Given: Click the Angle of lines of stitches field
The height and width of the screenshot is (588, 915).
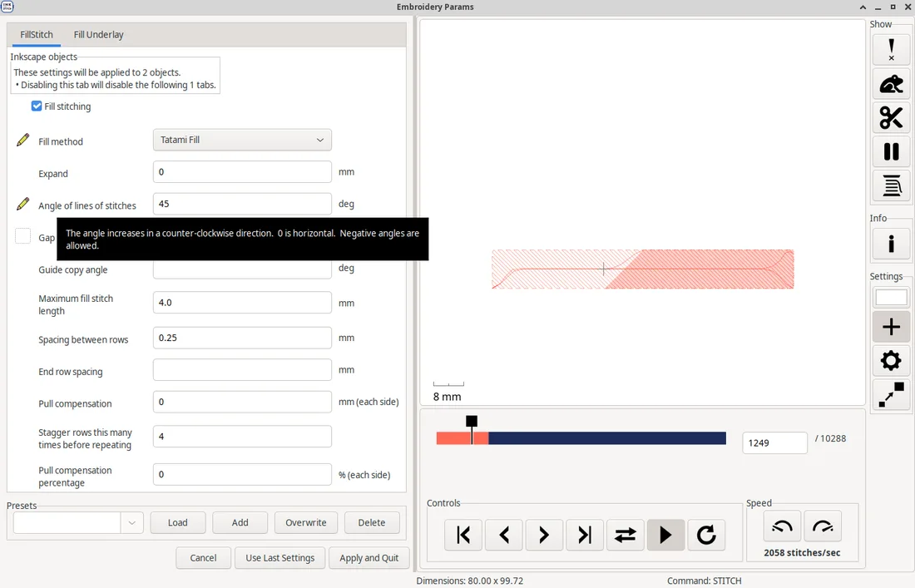Looking at the screenshot, I should [x=242, y=204].
